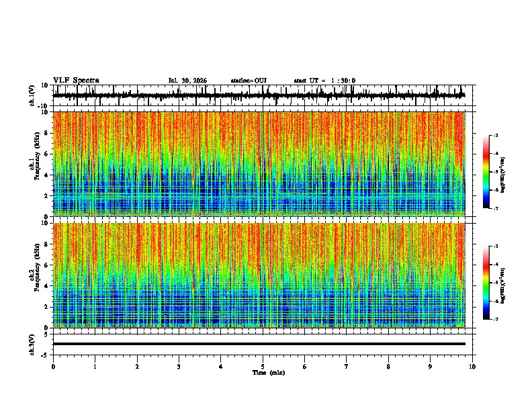The height and width of the screenshot is (411, 532).
Task: Click inside the ch.1 spectrogram panel
Action: click(259, 164)
